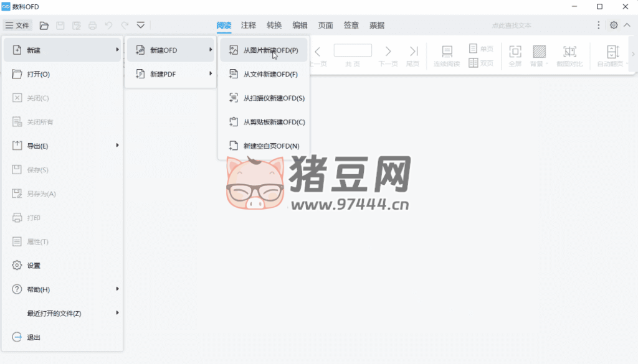
Task: Expand the 帮助(H) submenu arrow
Action: point(117,289)
